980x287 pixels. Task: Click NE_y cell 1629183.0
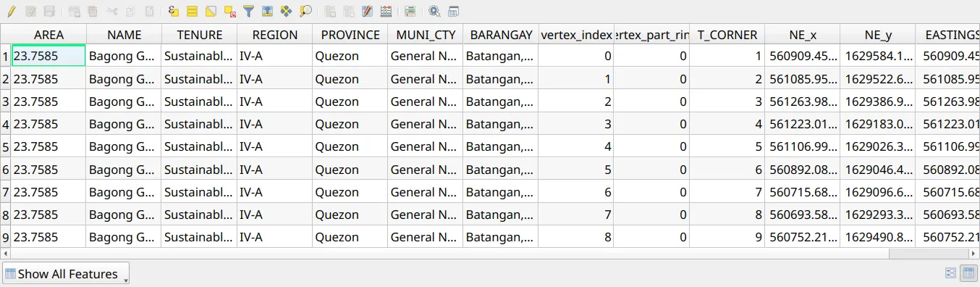click(x=878, y=124)
